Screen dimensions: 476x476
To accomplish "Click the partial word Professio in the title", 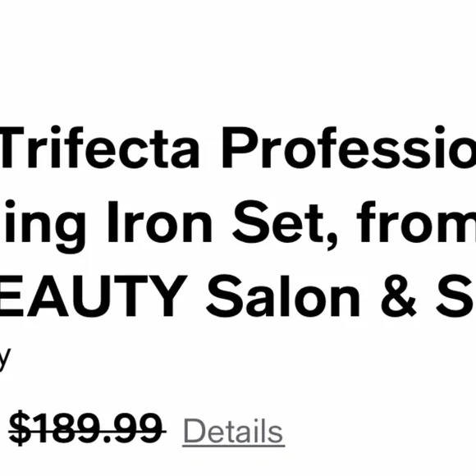I will [349, 147].
